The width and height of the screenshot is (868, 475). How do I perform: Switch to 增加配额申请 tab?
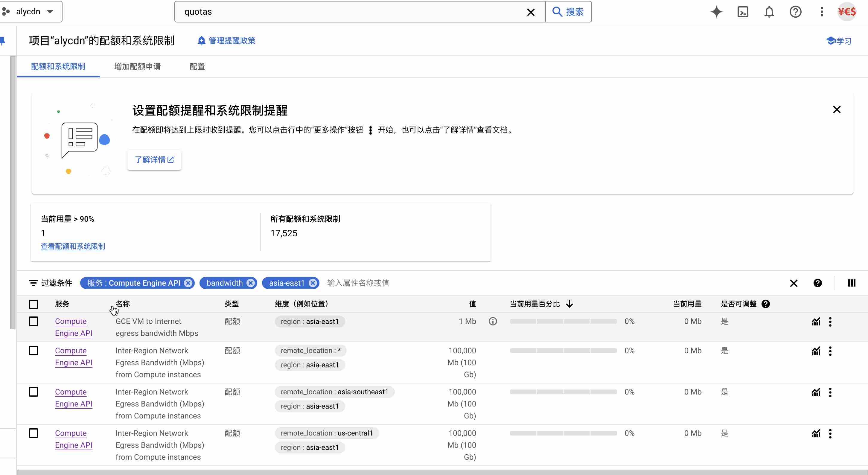[x=138, y=66]
